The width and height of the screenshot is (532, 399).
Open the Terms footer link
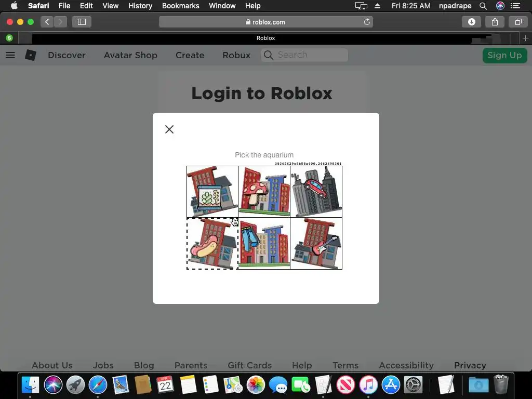[345, 365]
